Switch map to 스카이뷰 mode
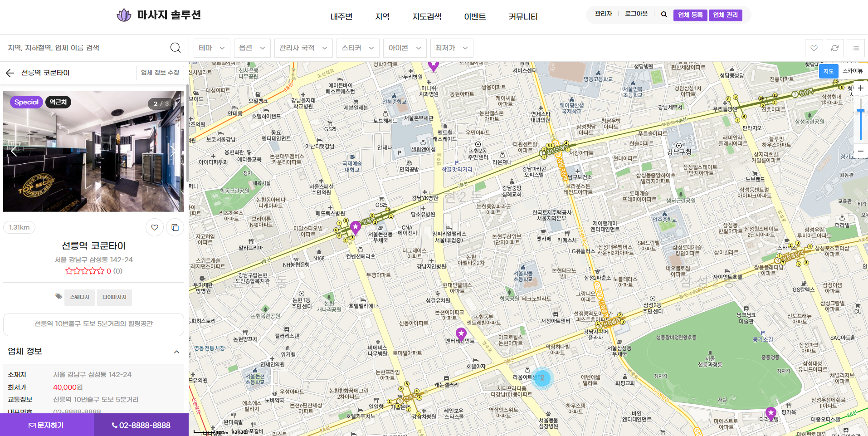The height and width of the screenshot is (436, 868). [852, 71]
